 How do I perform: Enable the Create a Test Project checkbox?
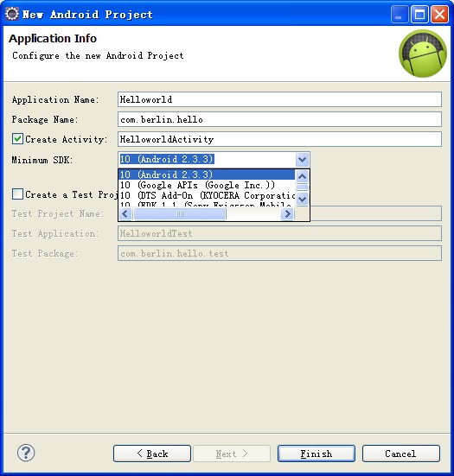pos(17,194)
